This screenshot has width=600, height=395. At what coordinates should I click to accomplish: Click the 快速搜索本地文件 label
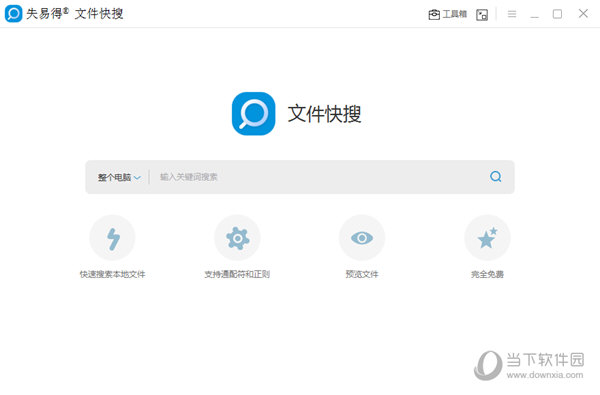point(112,274)
